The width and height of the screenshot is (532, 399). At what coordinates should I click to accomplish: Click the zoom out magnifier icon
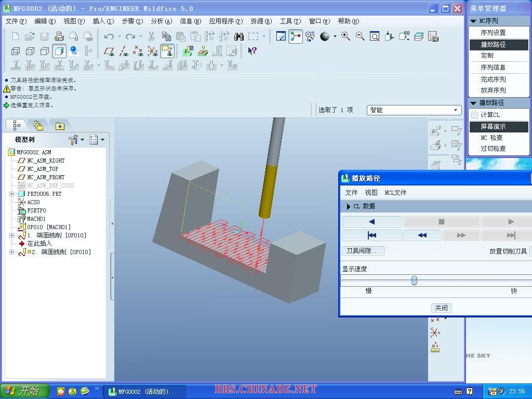click(360, 36)
